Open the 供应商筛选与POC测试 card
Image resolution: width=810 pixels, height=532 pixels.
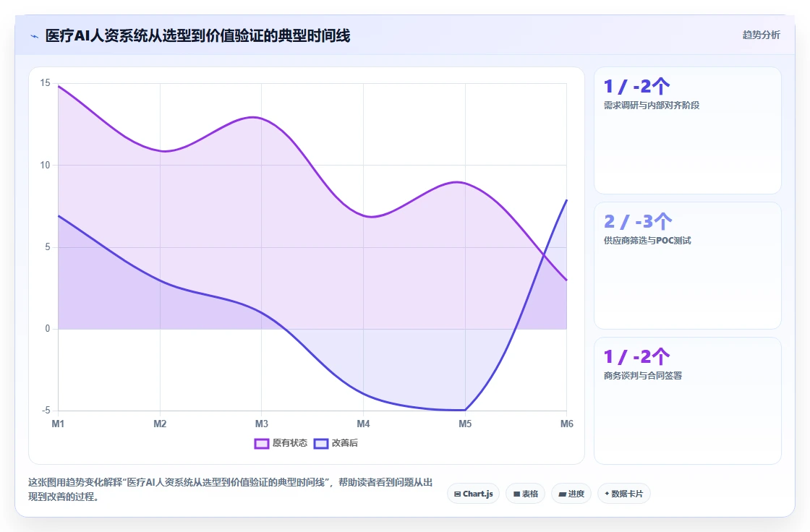click(688, 265)
